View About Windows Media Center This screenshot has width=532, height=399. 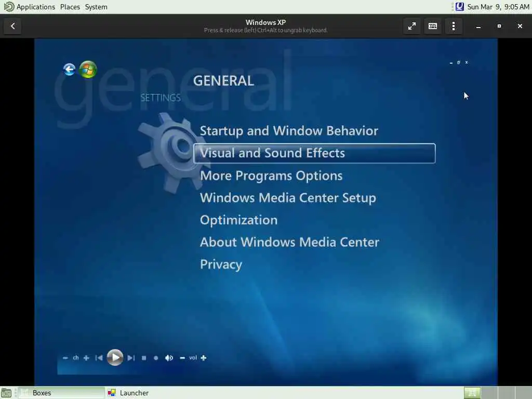click(289, 242)
